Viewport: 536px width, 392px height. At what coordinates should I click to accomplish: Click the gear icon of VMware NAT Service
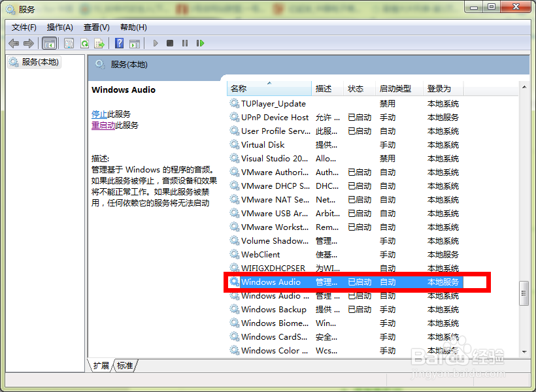(235, 199)
